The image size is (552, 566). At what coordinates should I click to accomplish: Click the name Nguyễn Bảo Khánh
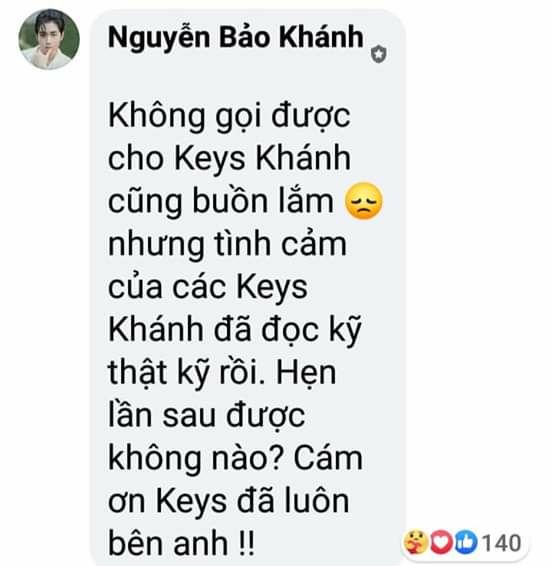(236, 37)
